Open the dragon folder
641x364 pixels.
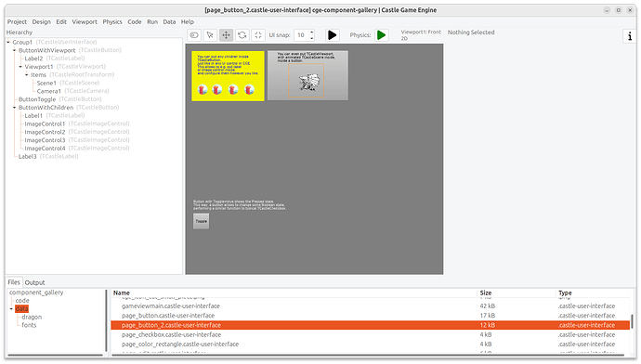point(32,317)
